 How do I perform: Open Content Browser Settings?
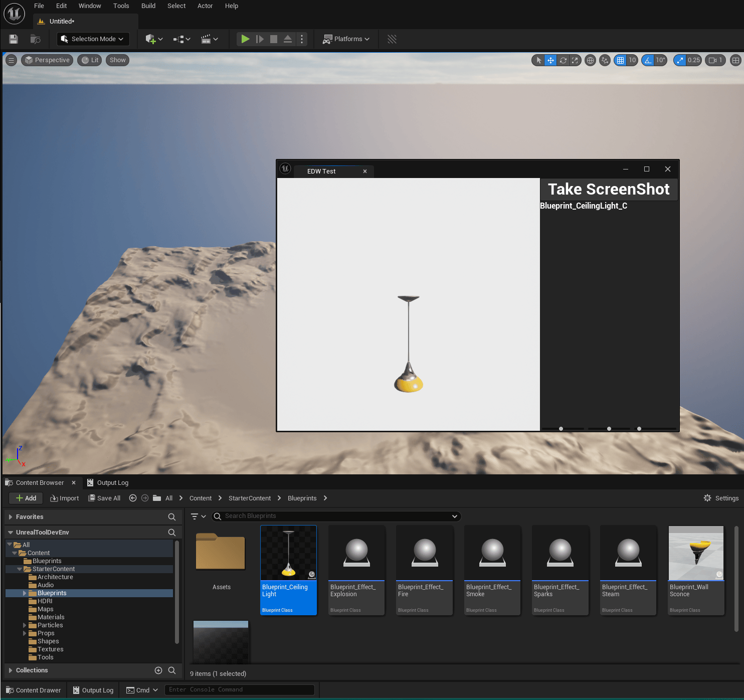point(721,498)
